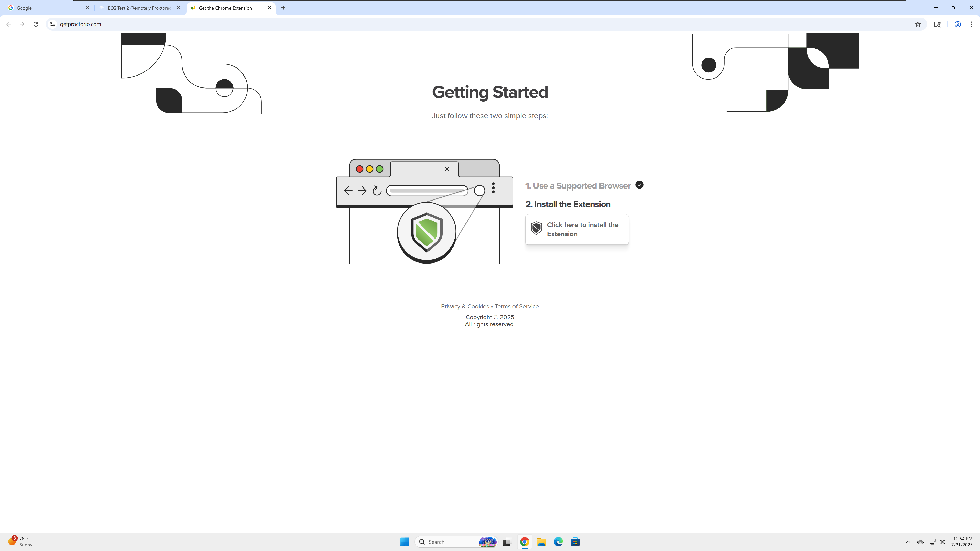This screenshot has width=980, height=551.
Task: Open site information icon in address bar
Action: [53, 24]
